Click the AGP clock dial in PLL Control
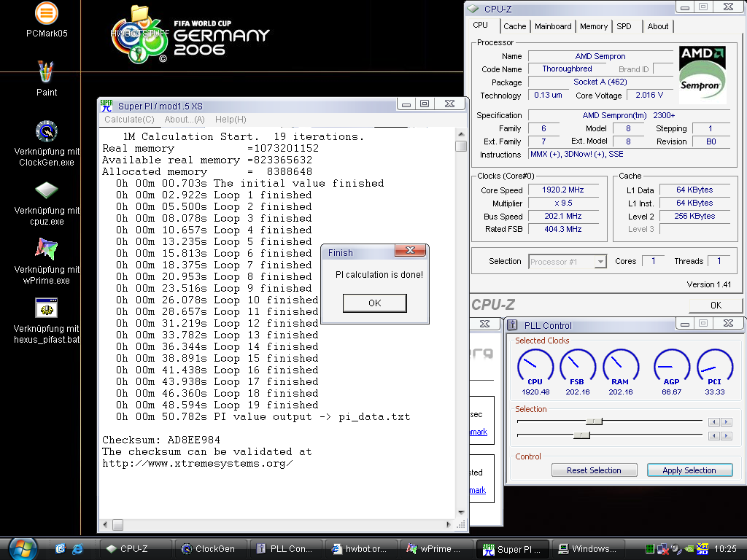Image resolution: width=747 pixels, height=560 pixels. (x=671, y=367)
